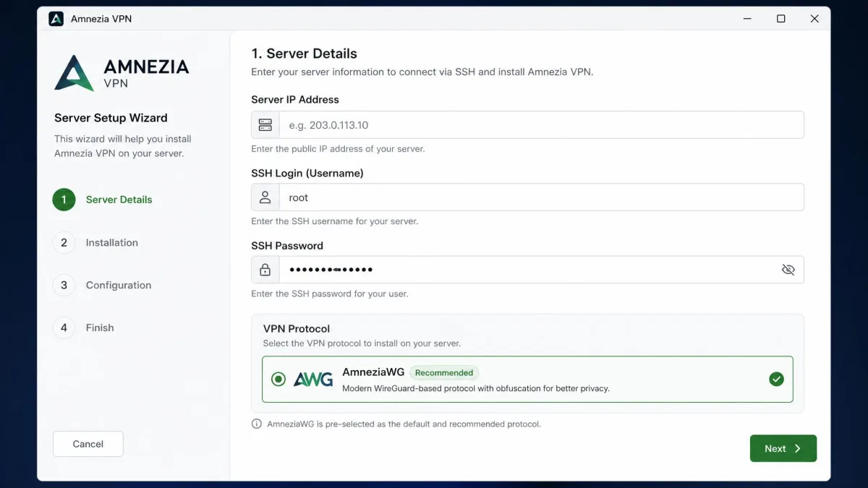Click the SSH Login field containing root
The height and width of the screenshot is (488, 868).
[541, 197]
